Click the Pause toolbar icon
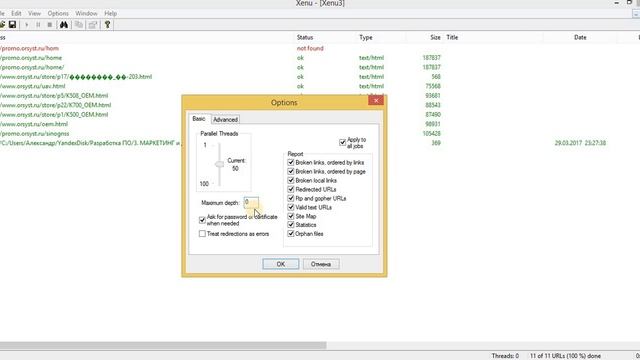640x360 pixels. click(x=38, y=25)
